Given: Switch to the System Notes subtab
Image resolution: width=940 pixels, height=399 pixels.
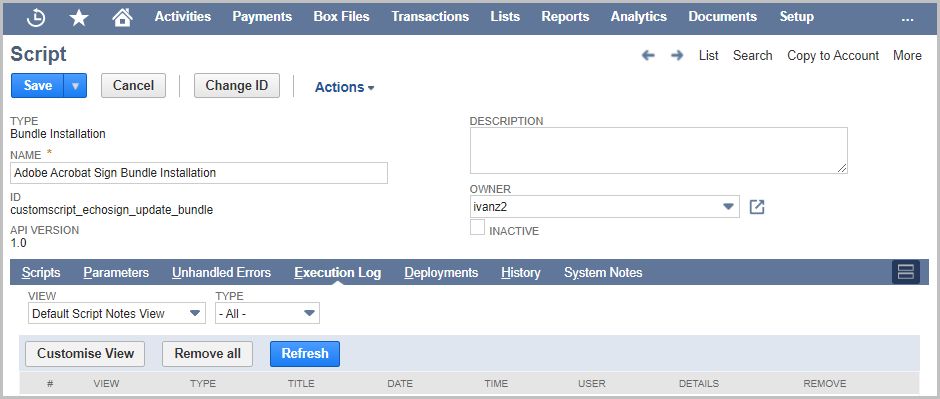Looking at the screenshot, I should [603, 273].
